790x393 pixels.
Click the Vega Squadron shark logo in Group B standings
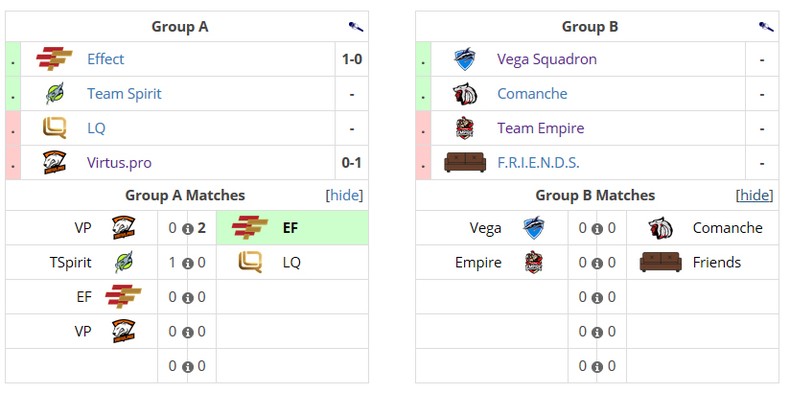(465, 59)
